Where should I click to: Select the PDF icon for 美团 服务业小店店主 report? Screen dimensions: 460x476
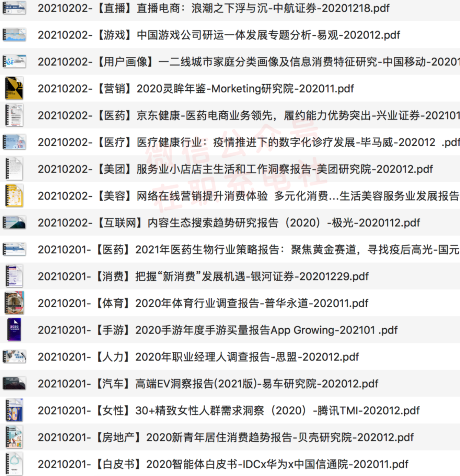pyautogui.click(x=14, y=169)
